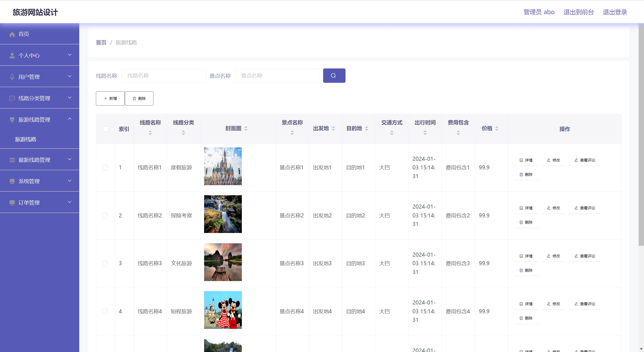The image size is (644, 352).
Task: Check the checkbox for row 1
Action: [x=105, y=168]
